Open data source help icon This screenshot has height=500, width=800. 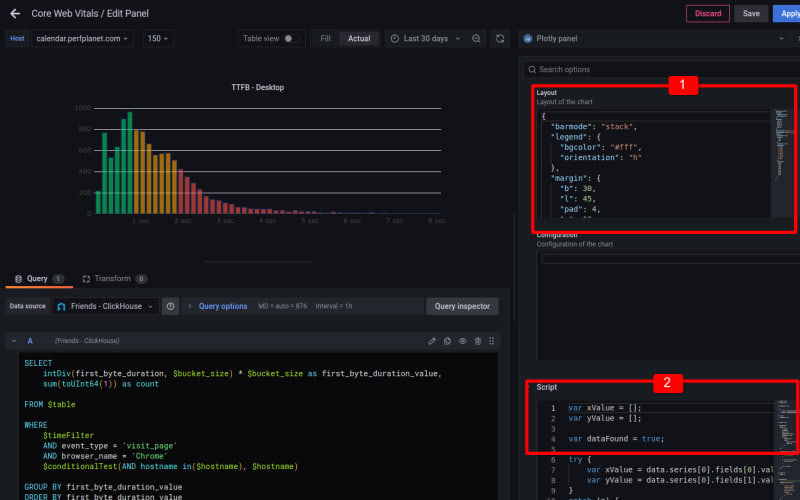(171, 306)
